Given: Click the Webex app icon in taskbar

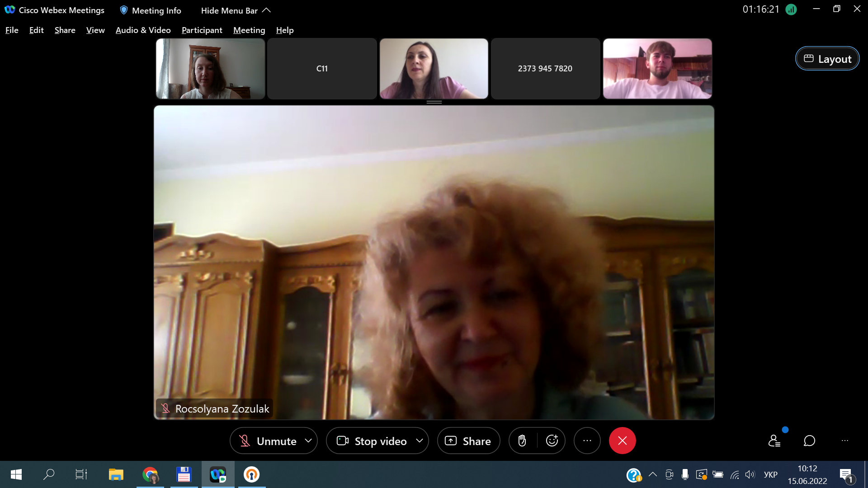Looking at the screenshot, I should (x=218, y=474).
